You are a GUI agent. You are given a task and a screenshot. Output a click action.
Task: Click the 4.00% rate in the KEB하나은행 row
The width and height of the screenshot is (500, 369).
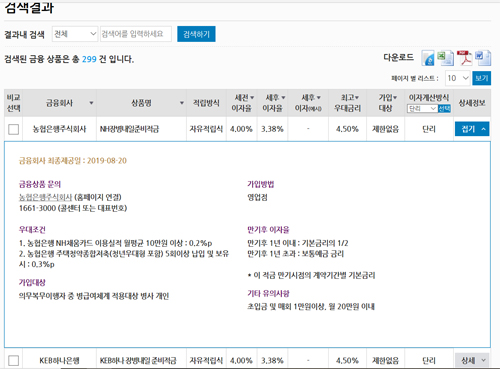point(241,360)
